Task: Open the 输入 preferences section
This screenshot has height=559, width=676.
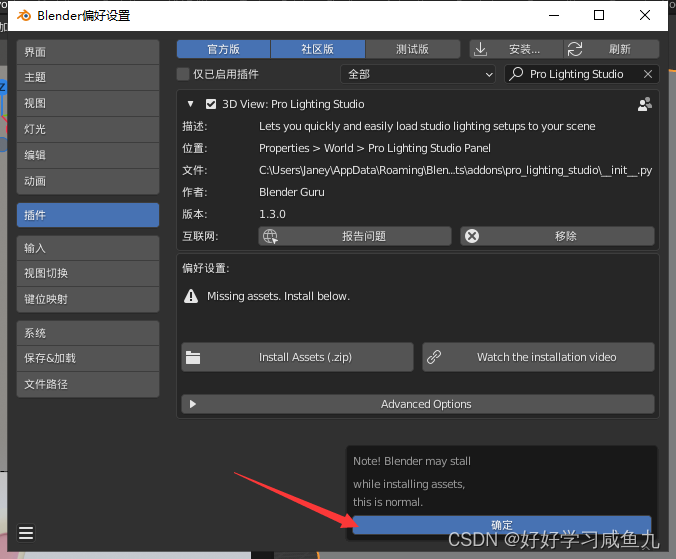Action: coord(88,248)
